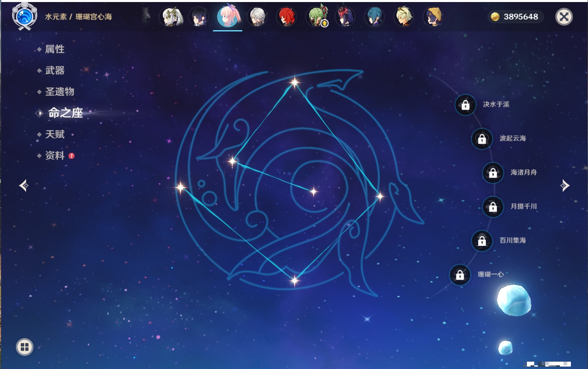Screen dimensions: 588x369
Task: Select the blue-haired character avatar
Action: 375,17
